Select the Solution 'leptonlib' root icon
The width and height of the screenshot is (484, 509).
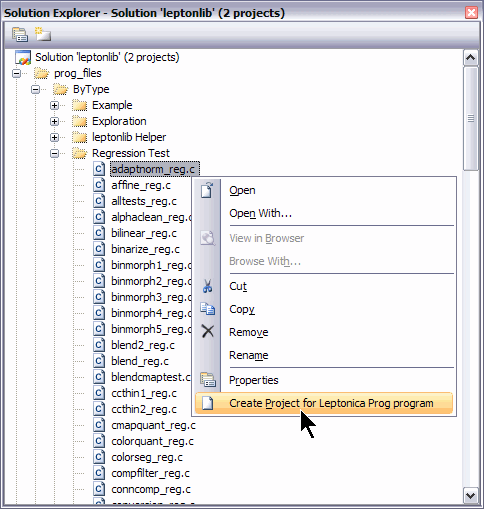coord(23,57)
